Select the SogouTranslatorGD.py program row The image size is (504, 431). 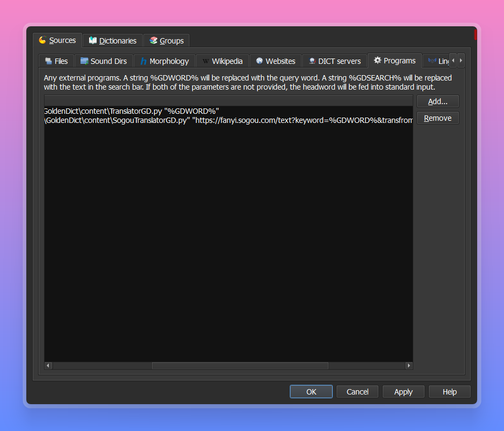pos(228,121)
